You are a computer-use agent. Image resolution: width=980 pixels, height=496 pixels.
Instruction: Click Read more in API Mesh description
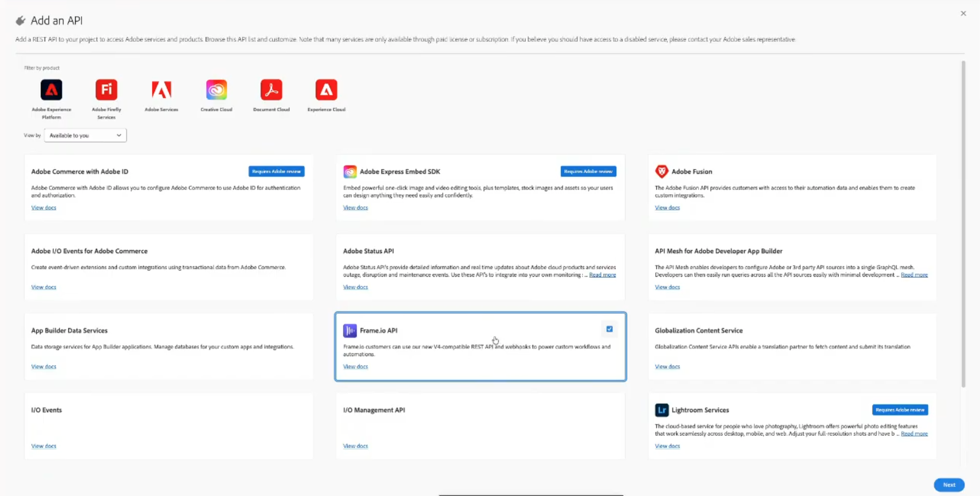(x=914, y=275)
